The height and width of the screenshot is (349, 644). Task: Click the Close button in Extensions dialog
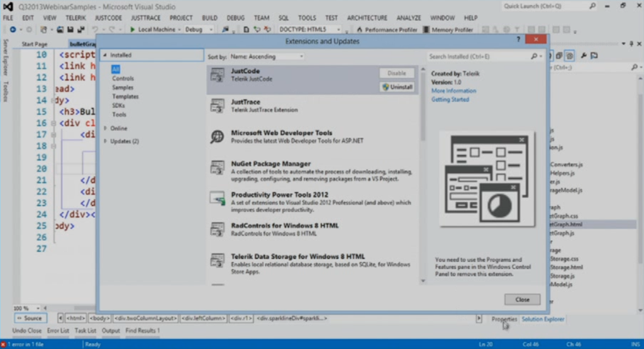522,300
